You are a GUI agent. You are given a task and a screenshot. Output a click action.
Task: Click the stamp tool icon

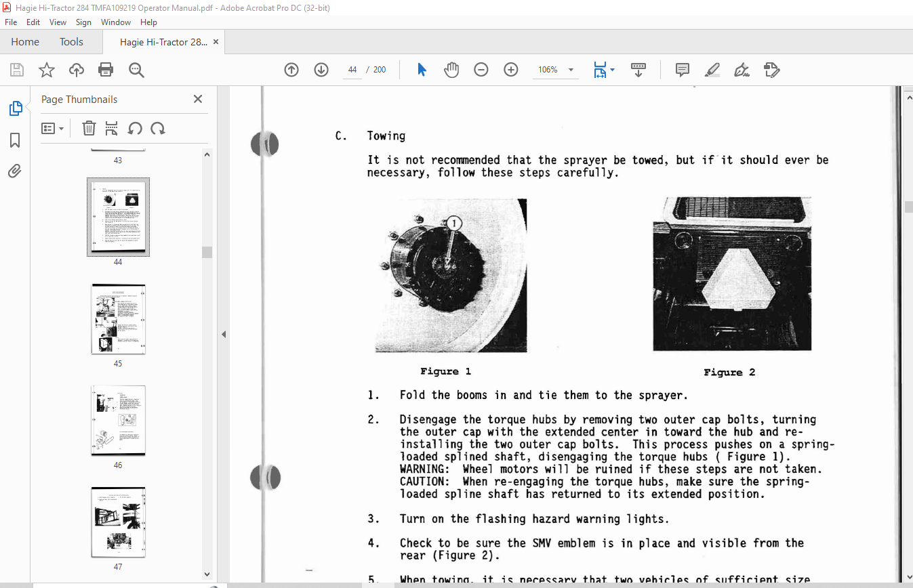pyautogui.click(x=771, y=70)
